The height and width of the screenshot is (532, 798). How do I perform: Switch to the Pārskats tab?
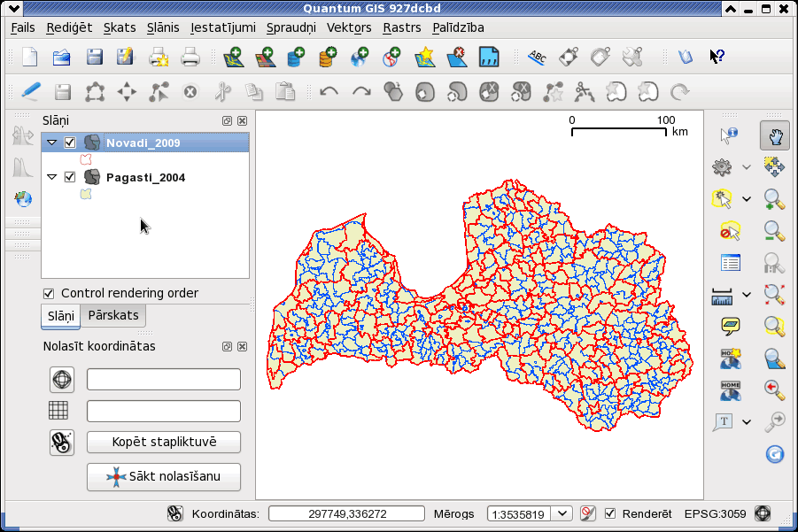click(113, 315)
